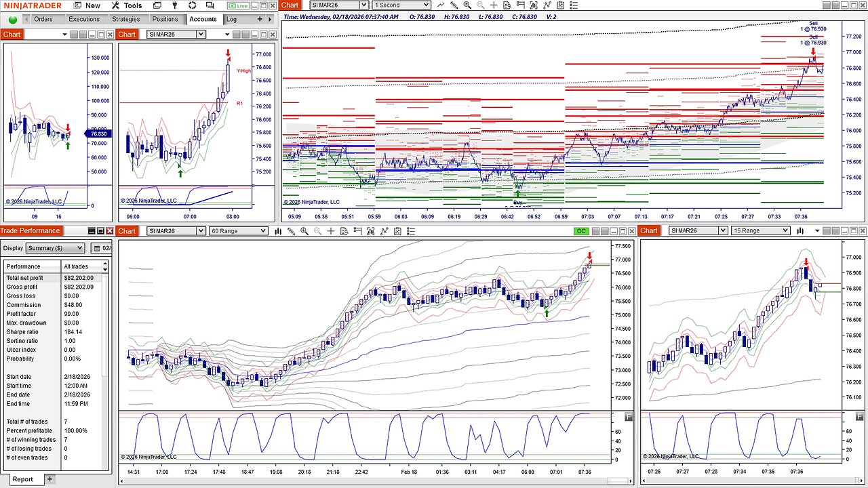The width and height of the screenshot is (868, 488).
Task: Open bar style icon on 15 Range chart
Action: point(800,231)
